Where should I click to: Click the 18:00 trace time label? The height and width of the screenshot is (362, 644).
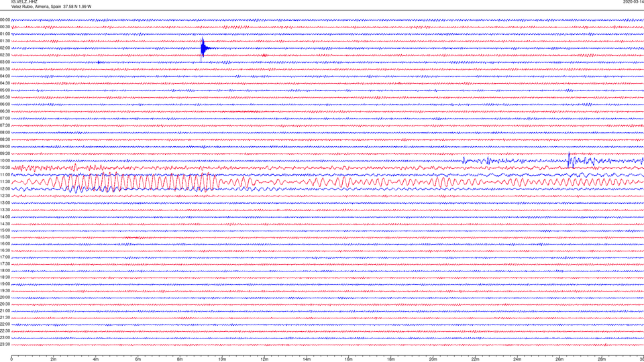[5, 271]
